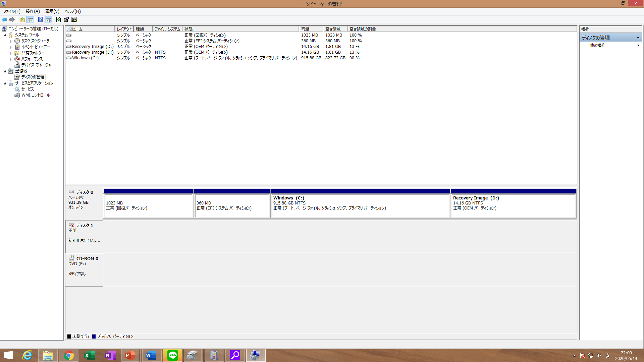Select デバイス マネージャー in the tree
This screenshot has height=362, width=644.
point(38,65)
